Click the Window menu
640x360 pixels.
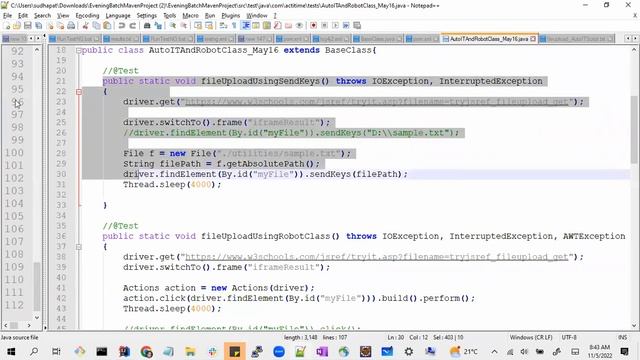tap(257, 16)
